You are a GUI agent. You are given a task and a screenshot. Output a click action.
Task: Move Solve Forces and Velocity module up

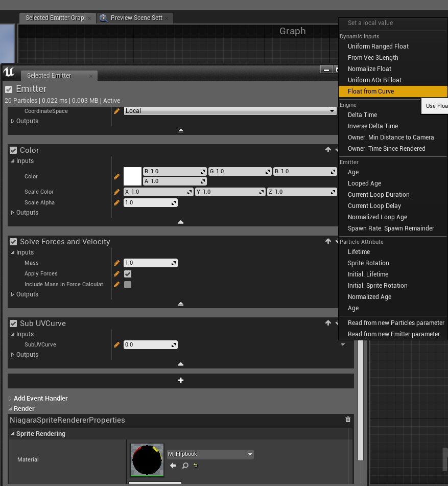pos(328,241)
